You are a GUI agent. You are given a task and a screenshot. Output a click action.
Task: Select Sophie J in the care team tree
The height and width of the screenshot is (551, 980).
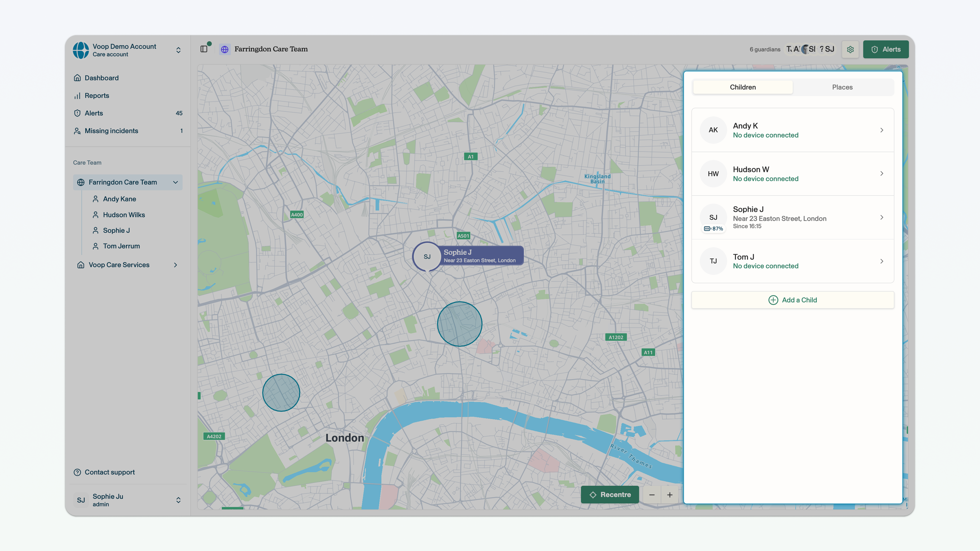[x=116, y=230]
